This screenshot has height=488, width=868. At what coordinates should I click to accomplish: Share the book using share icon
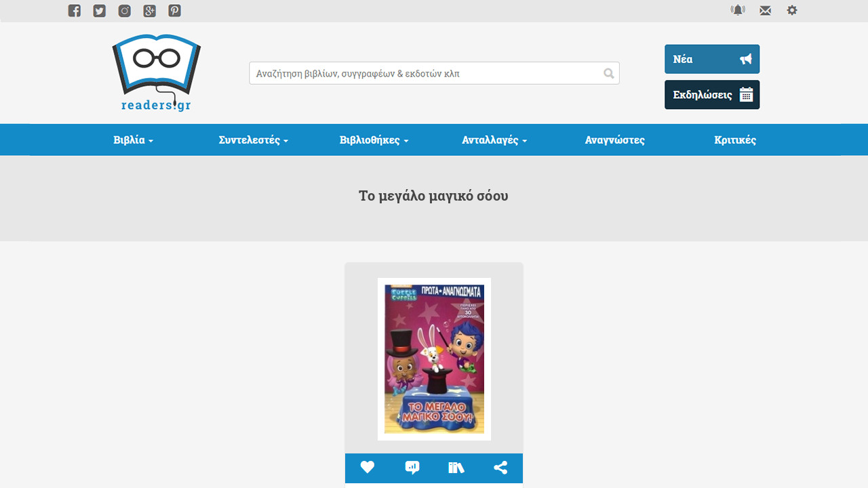tap(500, 468)
